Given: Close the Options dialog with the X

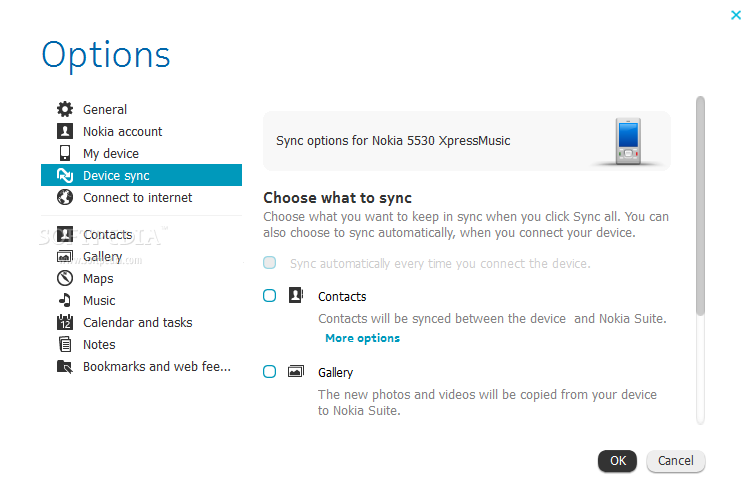Looking at the screenshot, I should [x=736, y=15].
